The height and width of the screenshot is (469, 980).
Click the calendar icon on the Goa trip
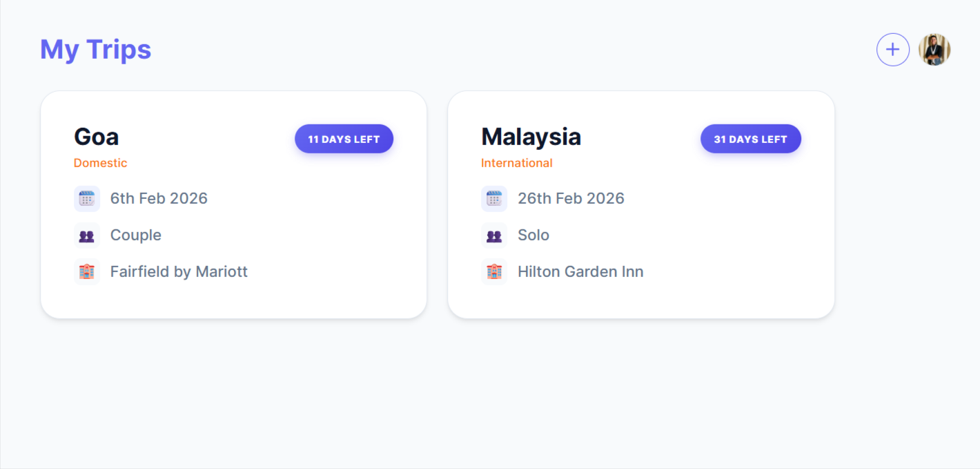(87, 198)
